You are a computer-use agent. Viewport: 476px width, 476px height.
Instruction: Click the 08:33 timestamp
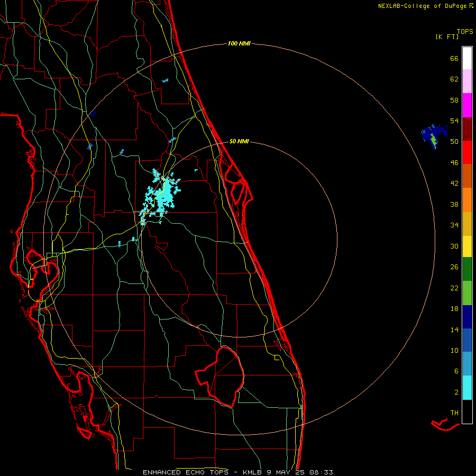pyautogui.click(x=321, y=472)
